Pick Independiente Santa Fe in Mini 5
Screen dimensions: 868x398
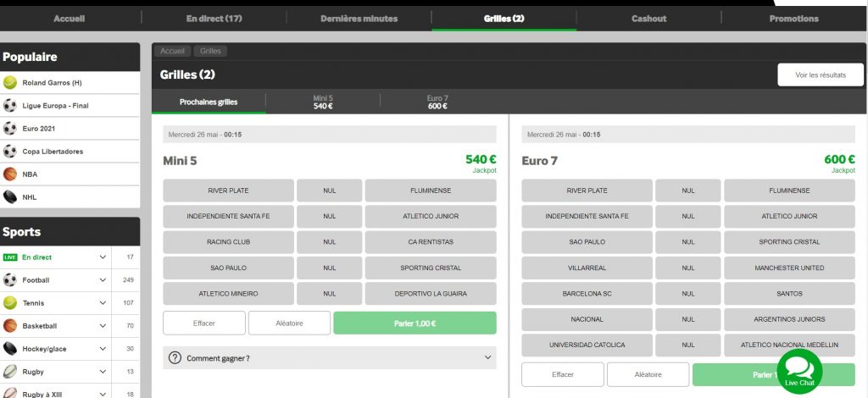pyautogui.click(x=228, y=216)
